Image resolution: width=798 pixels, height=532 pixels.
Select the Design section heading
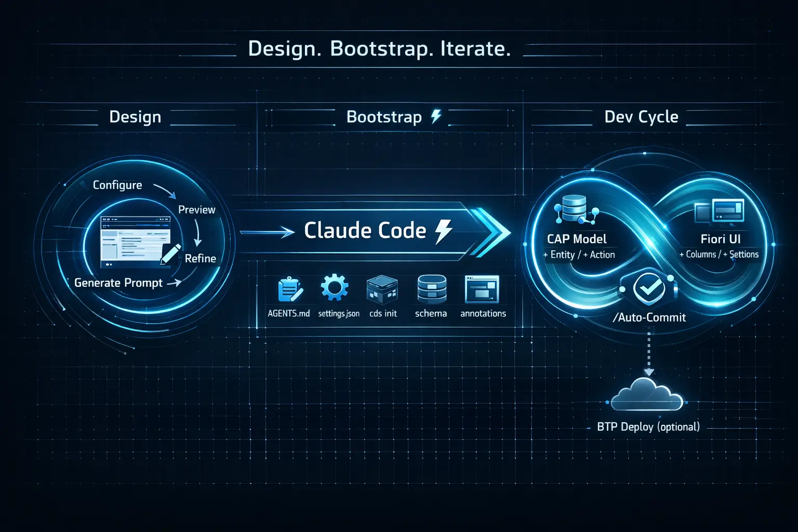click(x=135, y=117)
